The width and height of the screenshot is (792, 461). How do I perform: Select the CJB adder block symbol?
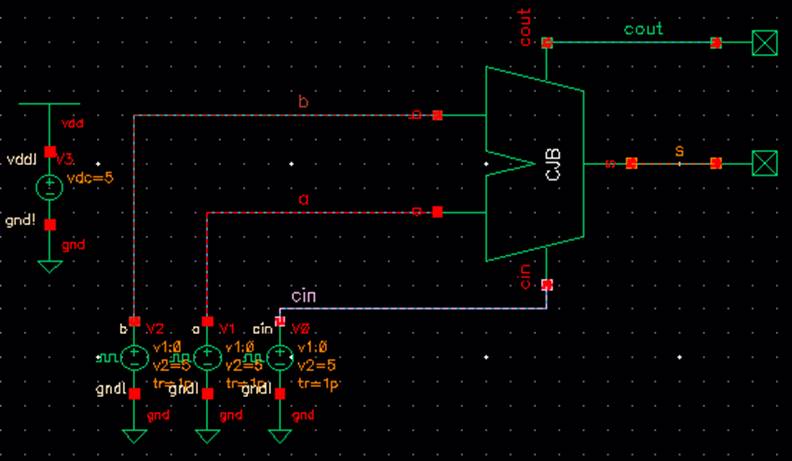[534, 164]
